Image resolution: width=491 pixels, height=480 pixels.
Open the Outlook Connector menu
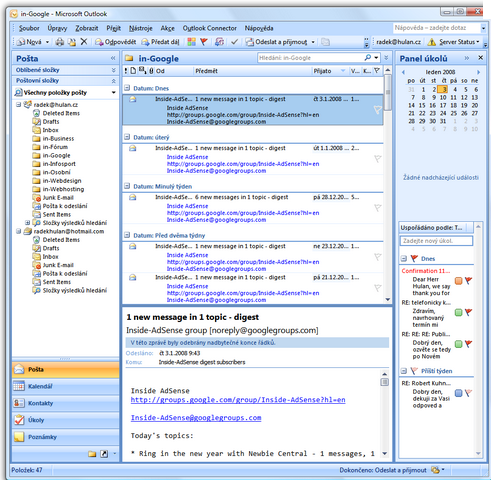(x=209, y=28)
